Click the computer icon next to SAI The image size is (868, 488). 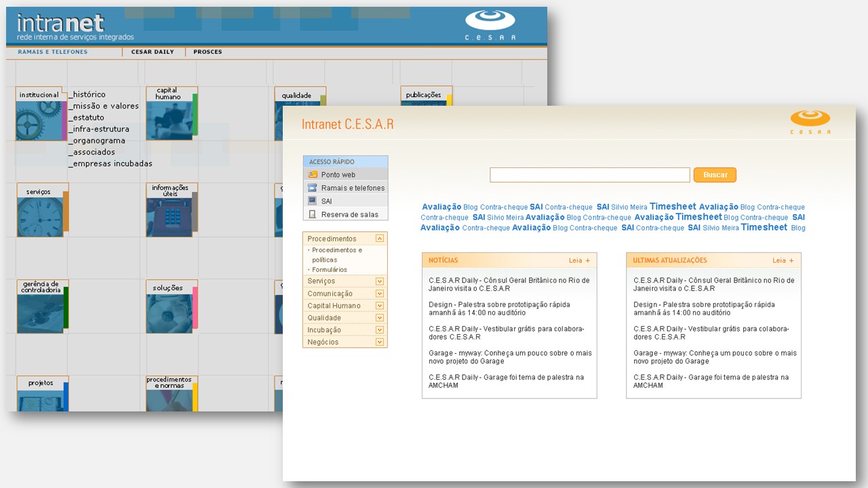313,201
